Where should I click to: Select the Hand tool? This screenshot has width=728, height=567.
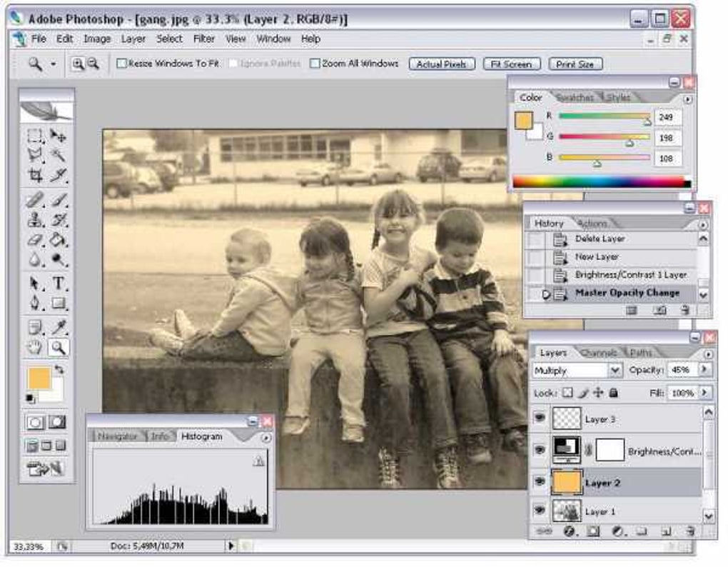[x=35, y=348]
